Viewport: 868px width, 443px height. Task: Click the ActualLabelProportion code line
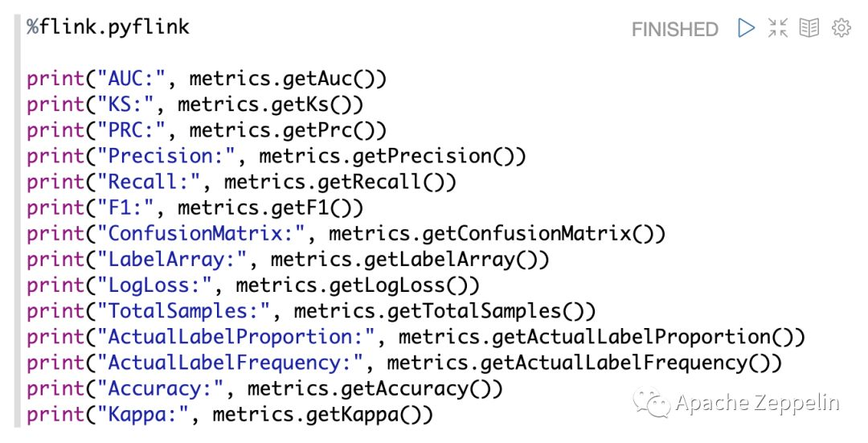[x=416, y=337]
